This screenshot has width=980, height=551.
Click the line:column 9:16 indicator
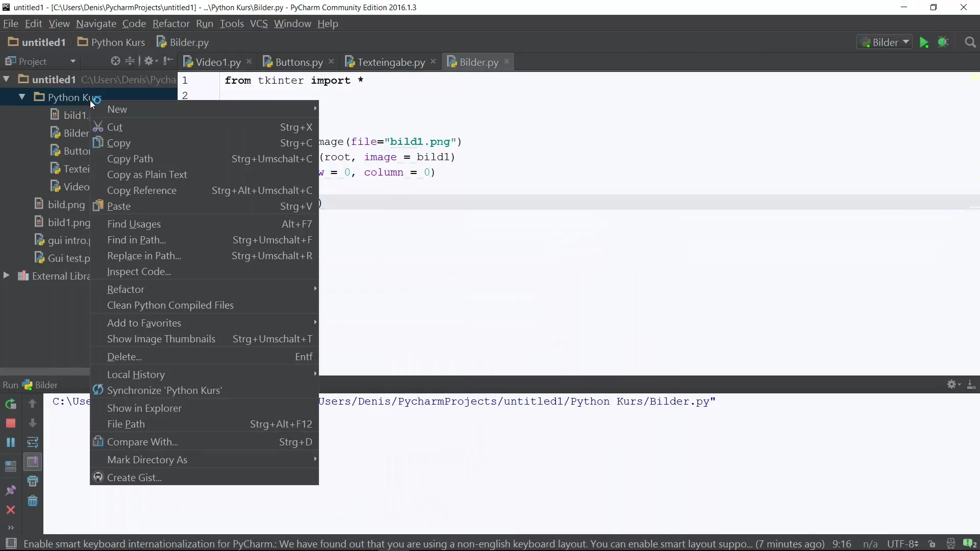pos(842,544)
